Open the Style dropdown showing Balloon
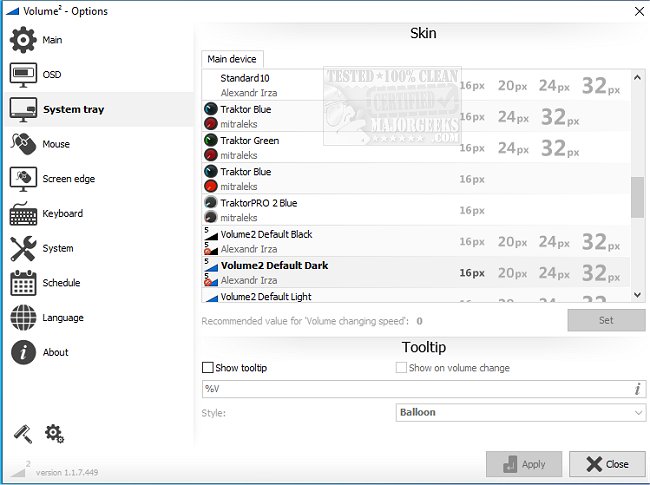 coord(521,412)
